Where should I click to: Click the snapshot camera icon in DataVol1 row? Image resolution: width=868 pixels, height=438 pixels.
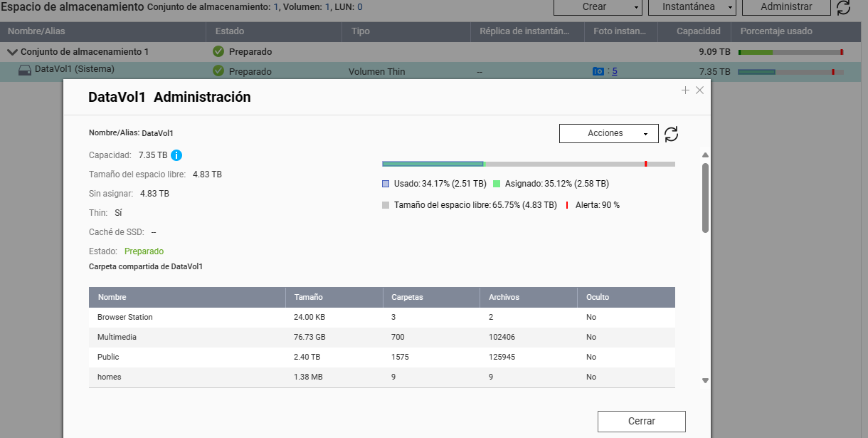(598, 71)
